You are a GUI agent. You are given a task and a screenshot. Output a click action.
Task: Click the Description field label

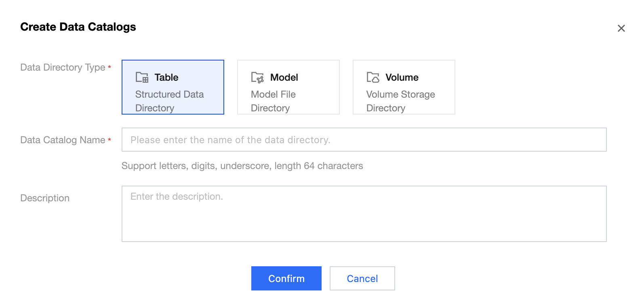(45, 198)
